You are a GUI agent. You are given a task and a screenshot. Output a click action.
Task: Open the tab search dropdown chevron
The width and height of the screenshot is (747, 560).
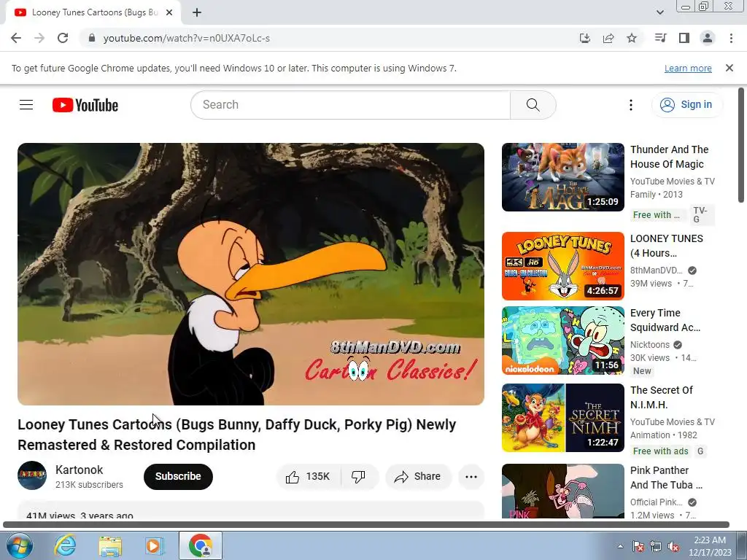coord(659,12)
